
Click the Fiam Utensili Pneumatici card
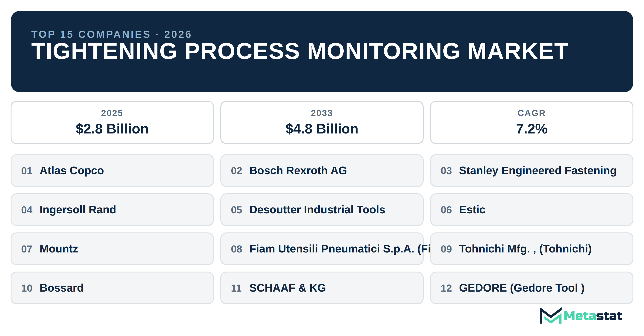pyautogui.click(x=322, y=249)
